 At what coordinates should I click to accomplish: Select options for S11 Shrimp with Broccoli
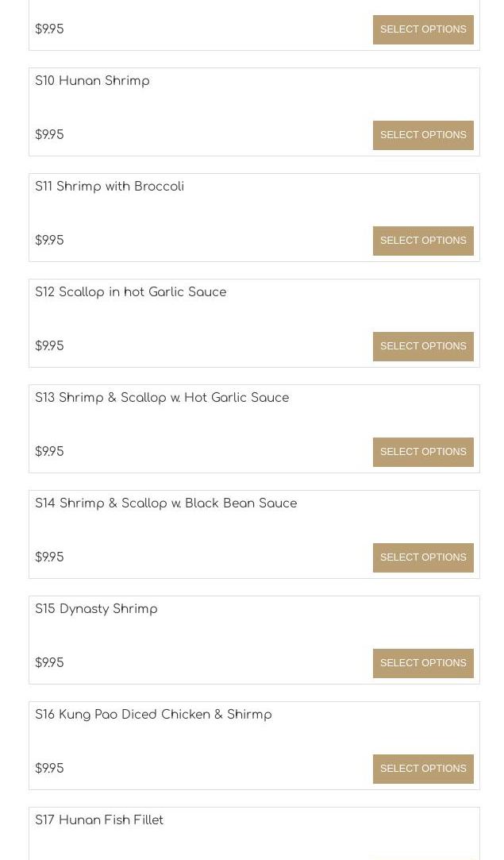[x=423, y=241]
